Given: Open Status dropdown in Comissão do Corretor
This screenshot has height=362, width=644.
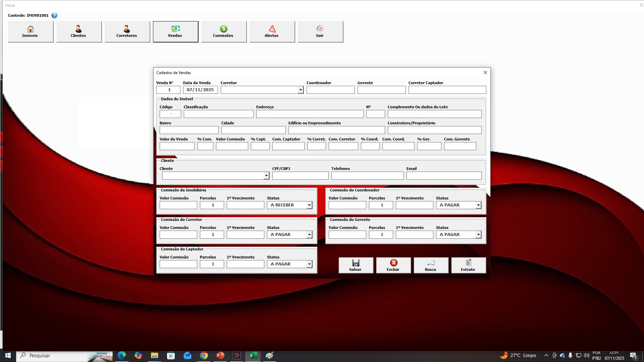Looking at the screenshot, I should pyautogui.click(x=309, y=235).
